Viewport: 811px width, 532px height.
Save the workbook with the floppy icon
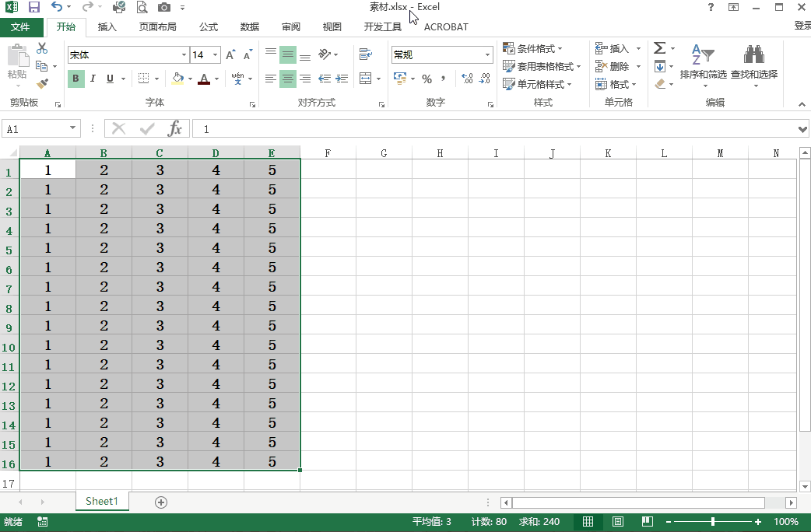click(34, 7)
